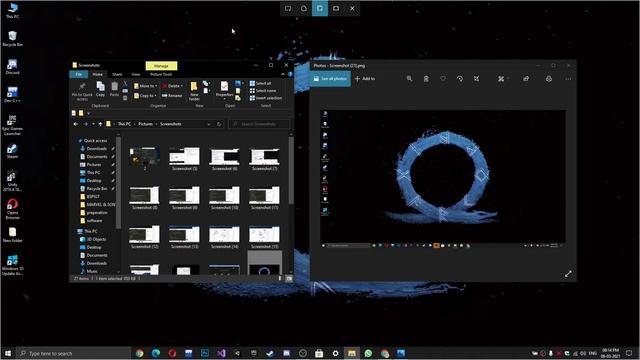Click the fullscreen expand arrow in Photos
The image size is (640, 360).
click(568, 274)
